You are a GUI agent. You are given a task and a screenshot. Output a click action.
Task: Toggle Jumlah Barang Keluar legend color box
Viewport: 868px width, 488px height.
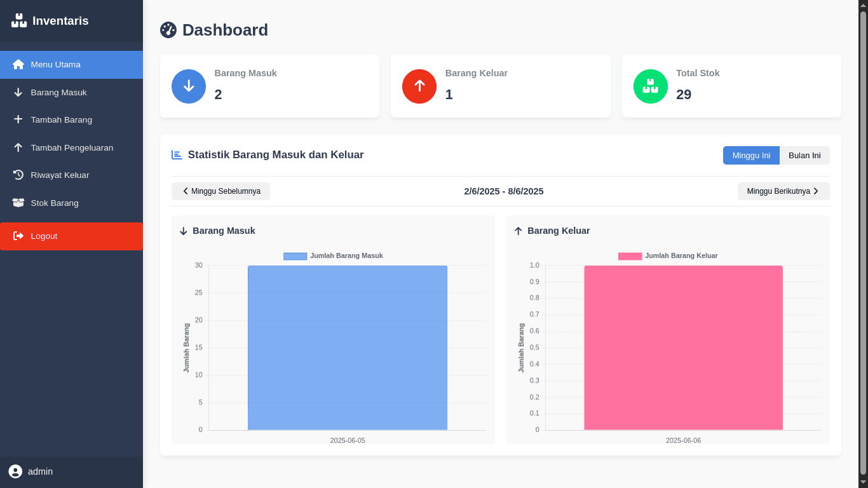pyautogui.click(x=630, y=256)
